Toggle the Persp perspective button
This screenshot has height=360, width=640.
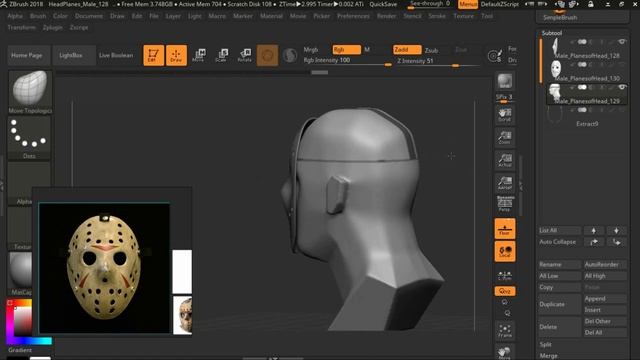[505, 203]
